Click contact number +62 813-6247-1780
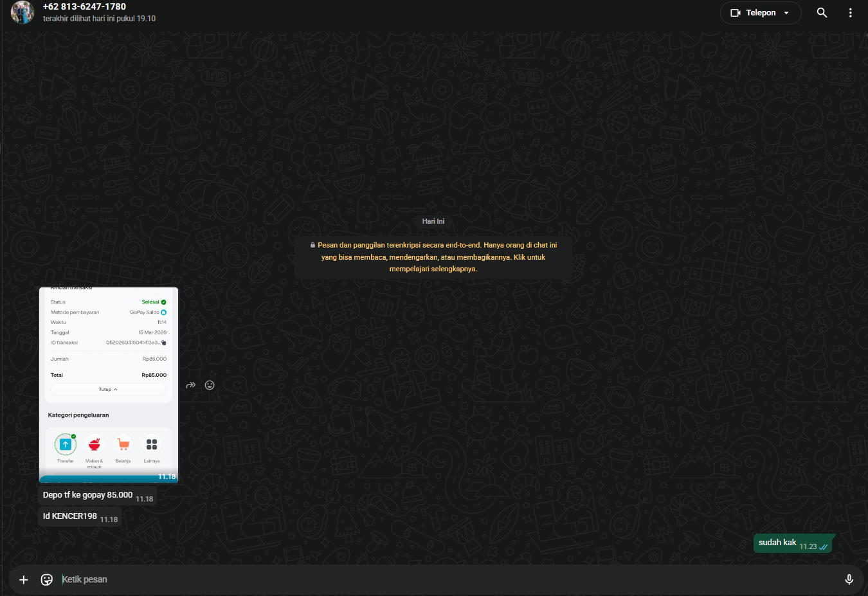The width and height of the screenshot is (868, 596). pyautogui.click(x=84, y=6)
